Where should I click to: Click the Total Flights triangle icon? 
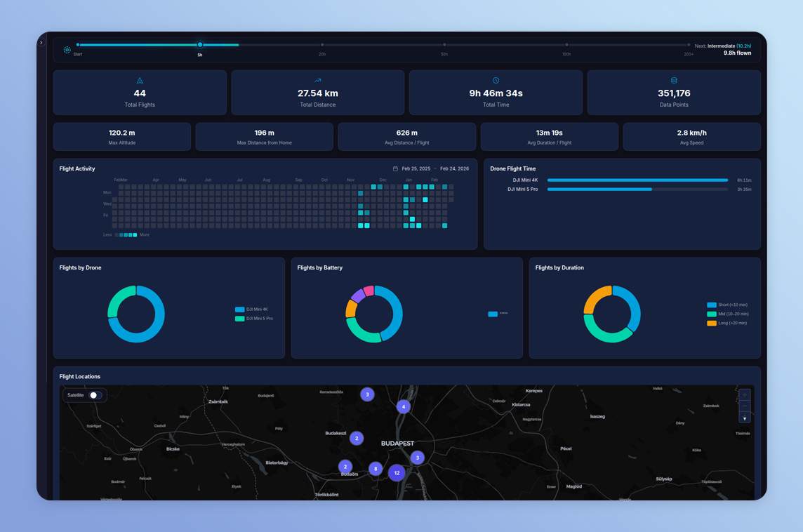coord(140,81)
